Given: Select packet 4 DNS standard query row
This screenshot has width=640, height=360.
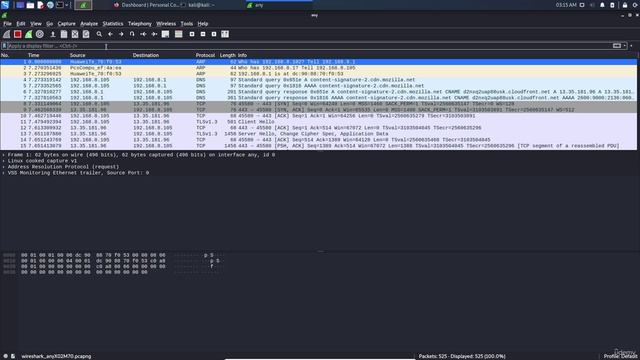Looking at the screenshot, I should [x=318, y=80].
